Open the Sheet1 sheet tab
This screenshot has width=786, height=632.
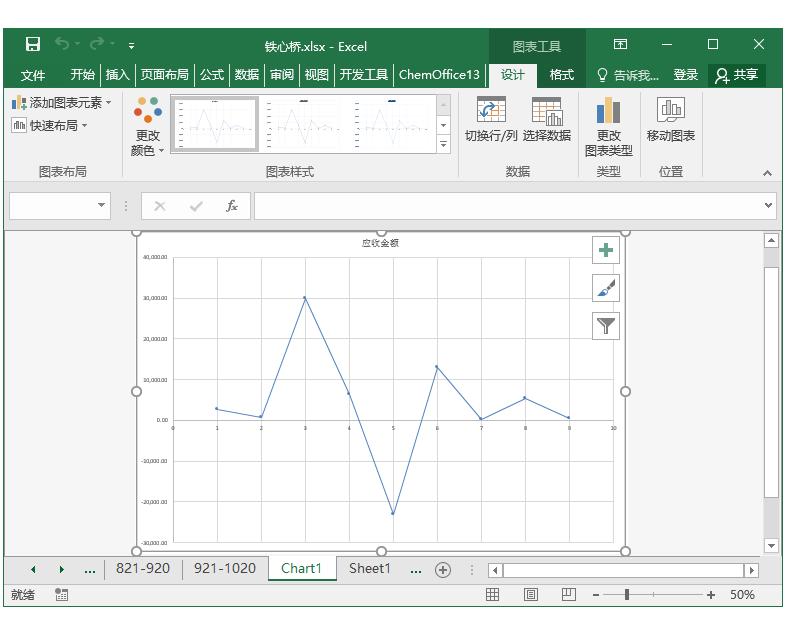[369, 568]
